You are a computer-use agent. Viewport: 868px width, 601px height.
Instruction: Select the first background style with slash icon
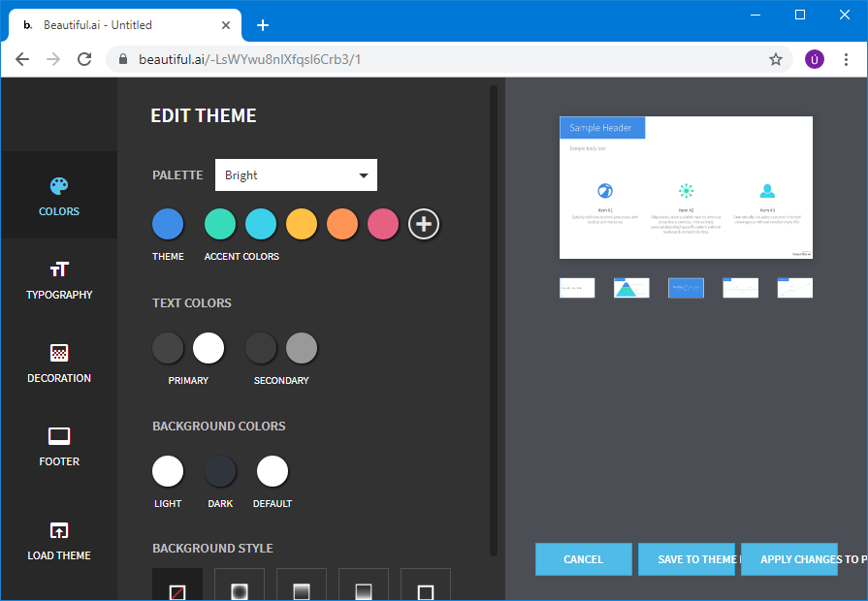(177, 588)
